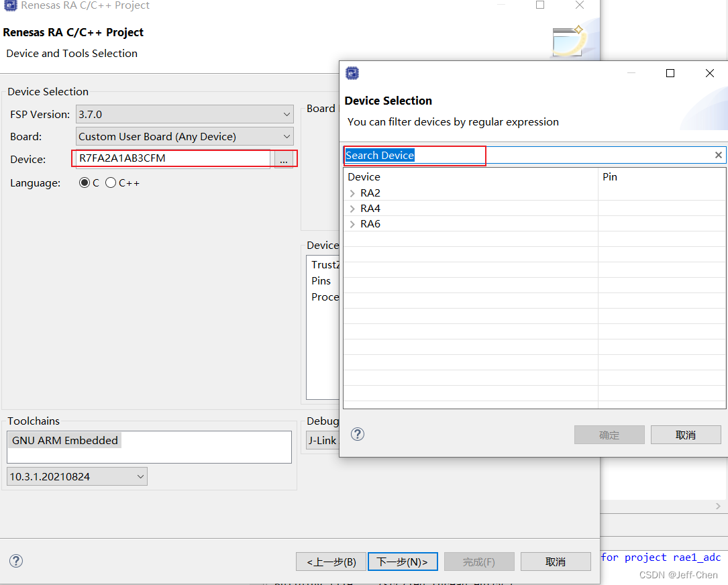Image resolution: width=728 pixels, height=585 pixels.
Task: Close the Device Selection dialog
Action: coord(709,73)
